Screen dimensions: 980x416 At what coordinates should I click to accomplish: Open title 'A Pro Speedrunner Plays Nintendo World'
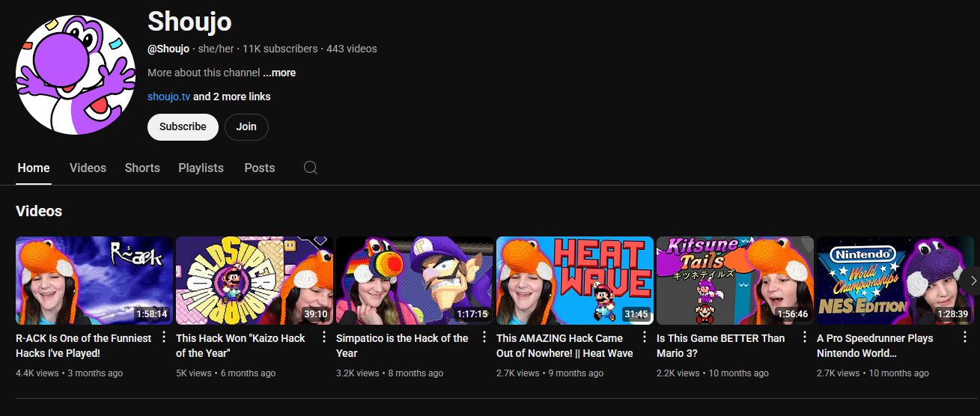[x=875, y=346]
